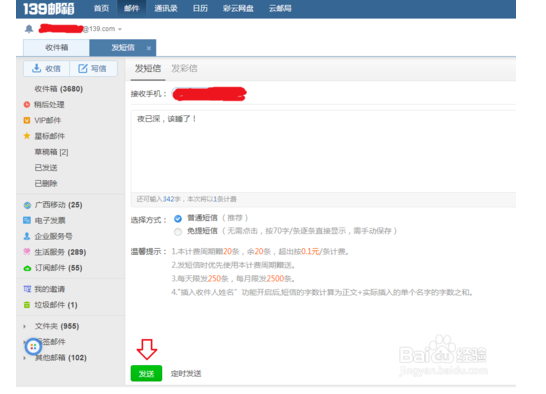Click the 139邮箱 logo
The image size is (546, 394).
(x=48, y=9)
